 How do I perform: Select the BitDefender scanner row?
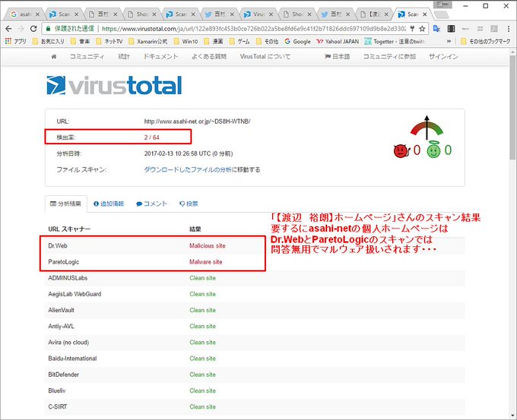[255, 374]
